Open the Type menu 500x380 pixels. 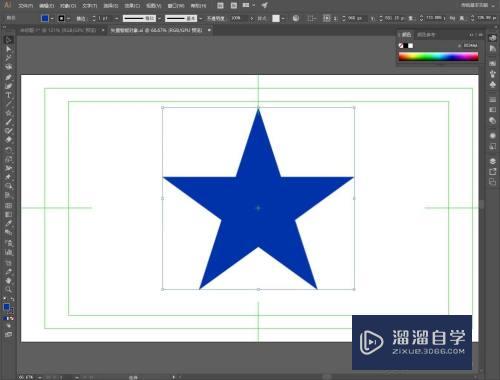(90, 6)
